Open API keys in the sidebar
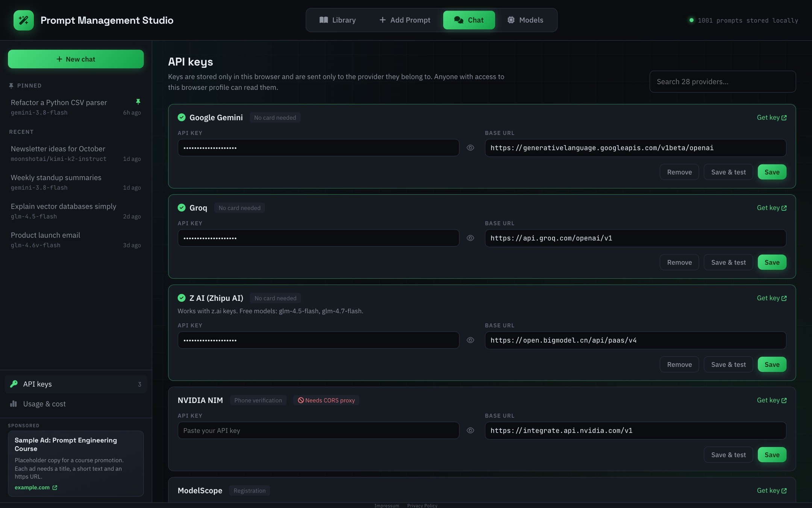812x508 pixels. tap(76, 384)
